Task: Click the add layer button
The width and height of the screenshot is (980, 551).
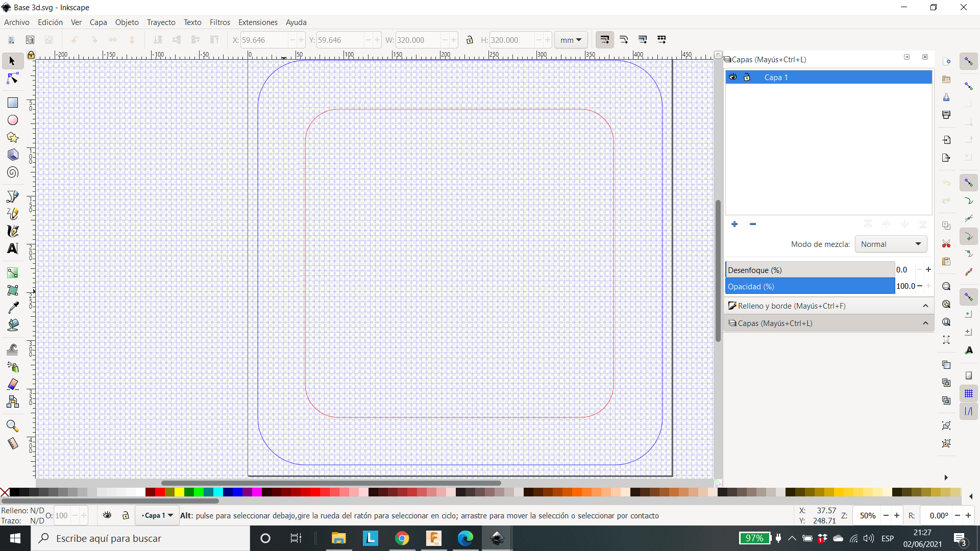Action: click(x=734, y=223)
